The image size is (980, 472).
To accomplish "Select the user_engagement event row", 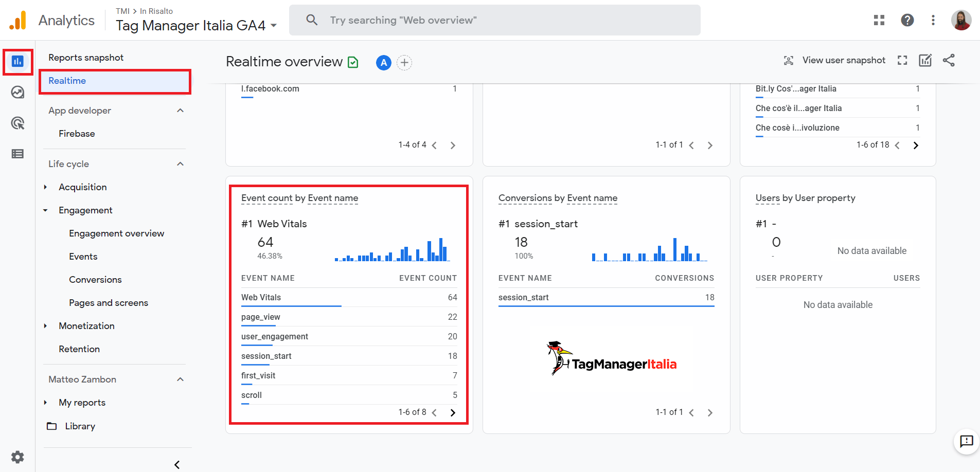I will click(349, 337).
